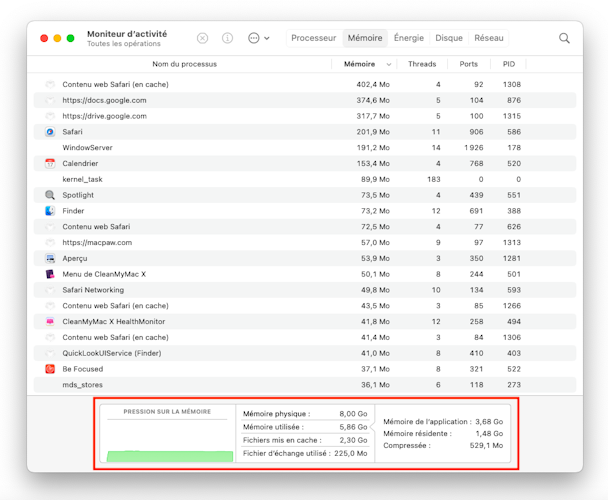Select the https://drive.google.com process
The height and width of the screenshot is (500, 608).
(105, 116)
